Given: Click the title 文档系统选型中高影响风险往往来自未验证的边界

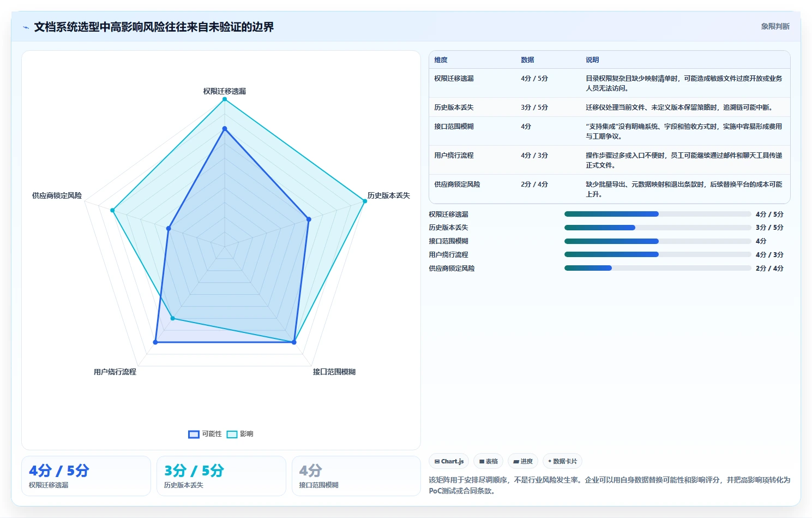Looking at the screenshot, I should 154,27.
